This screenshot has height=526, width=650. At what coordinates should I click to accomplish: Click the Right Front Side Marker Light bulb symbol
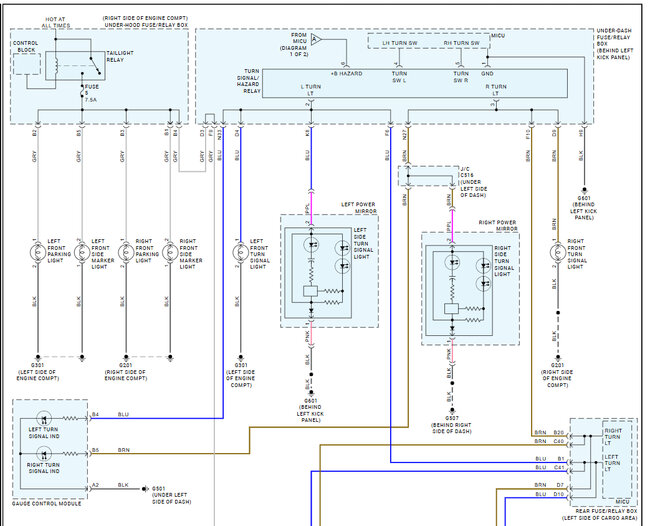click(170, 252)
